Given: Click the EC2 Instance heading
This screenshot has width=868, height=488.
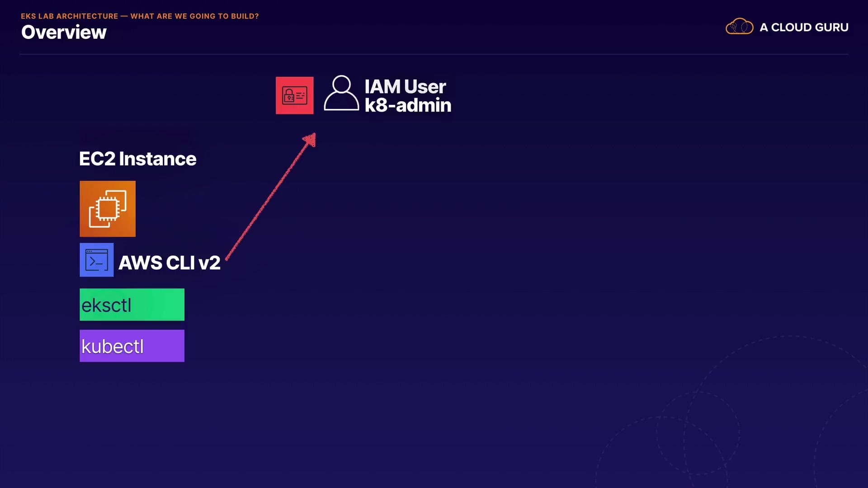Looking at the screenshot, I should pos(137,159).
